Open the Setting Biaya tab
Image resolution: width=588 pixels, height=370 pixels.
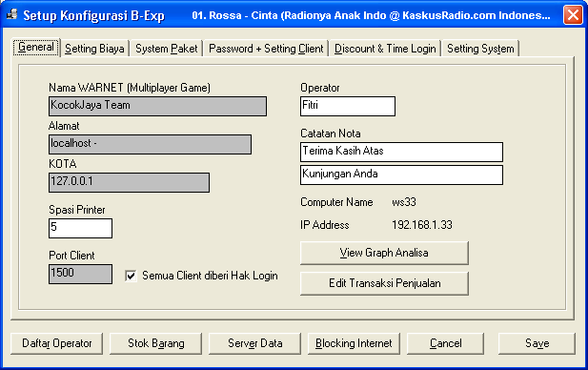click(x=94, y=49)
